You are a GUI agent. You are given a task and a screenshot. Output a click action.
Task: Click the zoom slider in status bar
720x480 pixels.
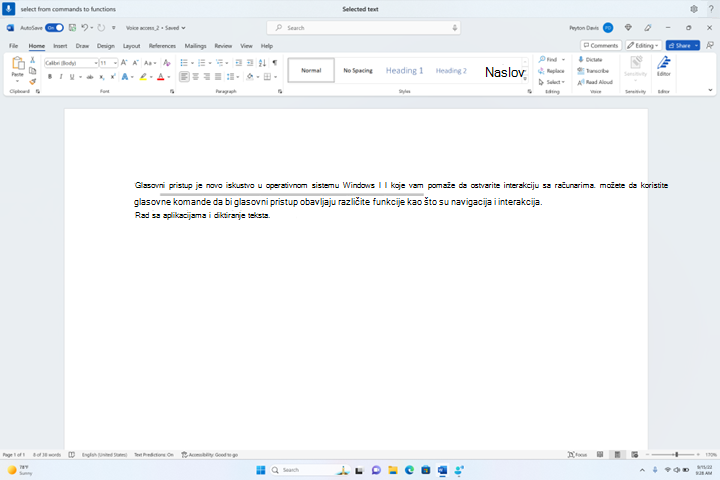point(673,454)
